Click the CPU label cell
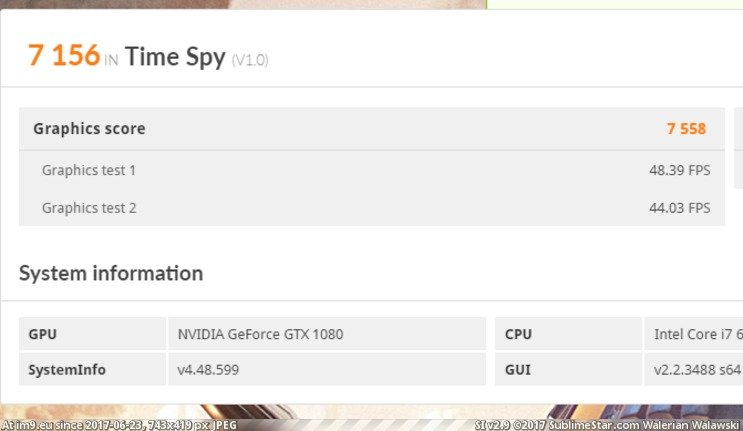The height and width of the screenshot is (431, 743). point(568,334)
